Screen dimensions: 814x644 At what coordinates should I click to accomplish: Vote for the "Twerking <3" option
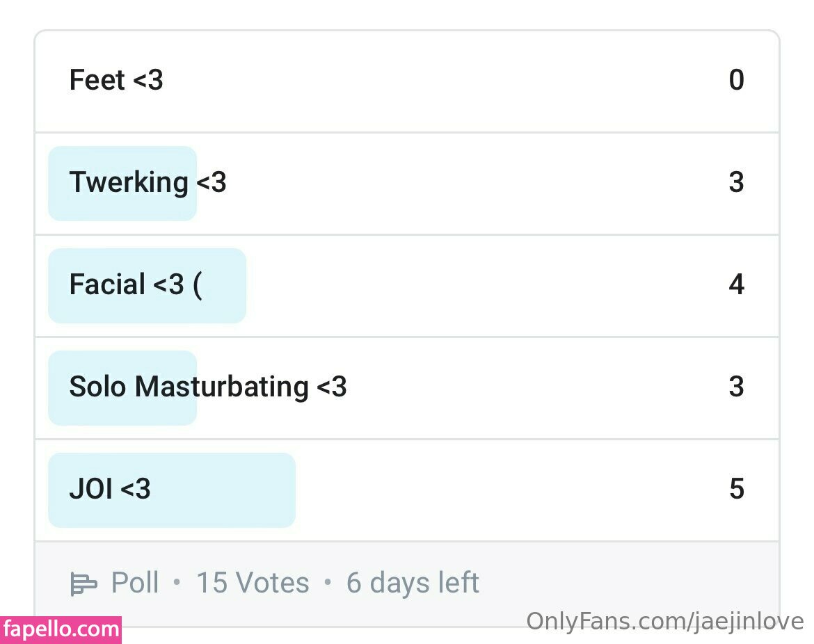click(x=147, y=183)
